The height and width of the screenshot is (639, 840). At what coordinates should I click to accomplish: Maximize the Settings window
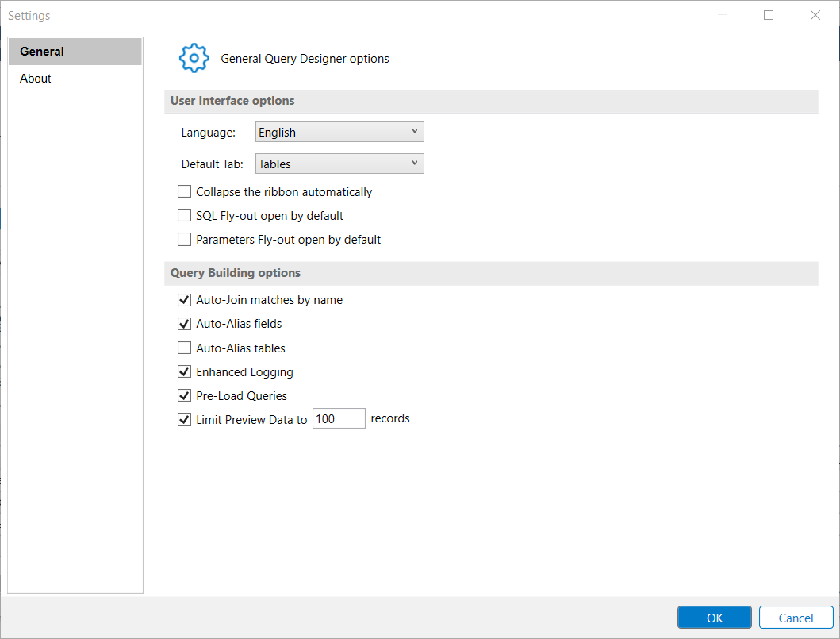click(768, 15)
